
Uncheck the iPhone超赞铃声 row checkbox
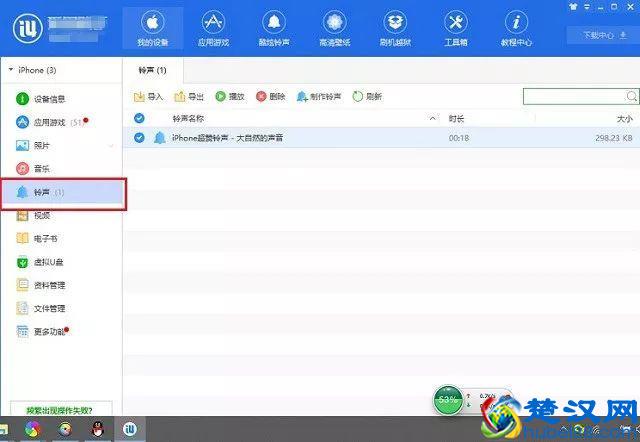coord(139,138)
